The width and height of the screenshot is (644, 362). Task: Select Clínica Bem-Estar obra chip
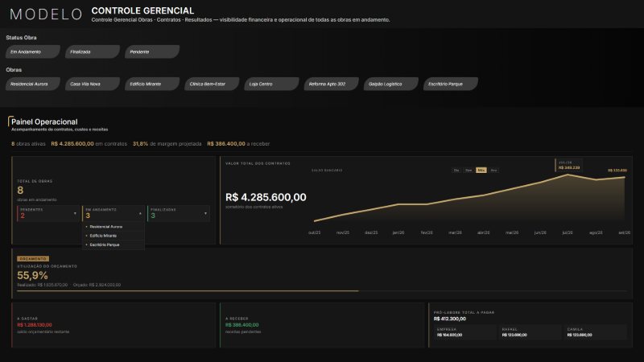pos(212,84)
